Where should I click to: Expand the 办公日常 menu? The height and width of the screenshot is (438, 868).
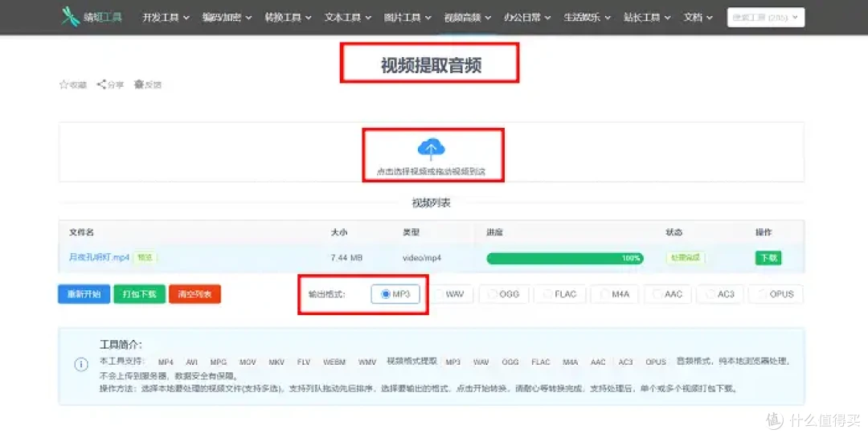click(x=527, y=17)
